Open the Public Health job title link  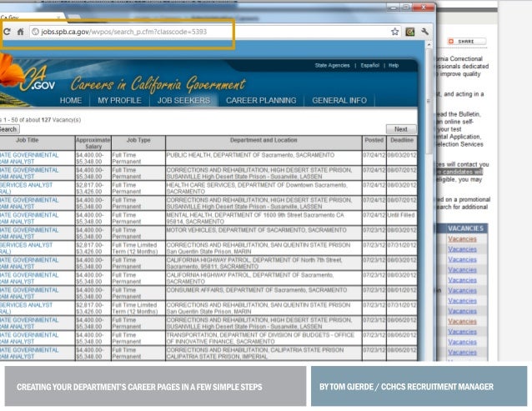(29, 158)
